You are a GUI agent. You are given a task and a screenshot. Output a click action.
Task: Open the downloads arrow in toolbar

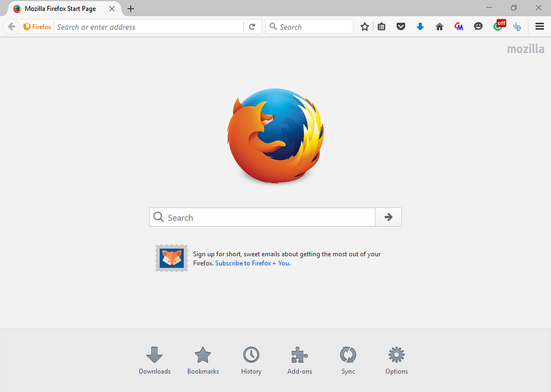(420, 27)
